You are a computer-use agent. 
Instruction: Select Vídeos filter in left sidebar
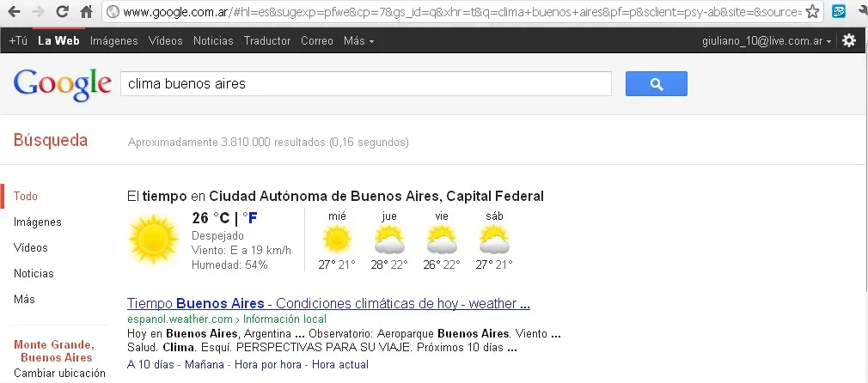(x=31, y=247)
